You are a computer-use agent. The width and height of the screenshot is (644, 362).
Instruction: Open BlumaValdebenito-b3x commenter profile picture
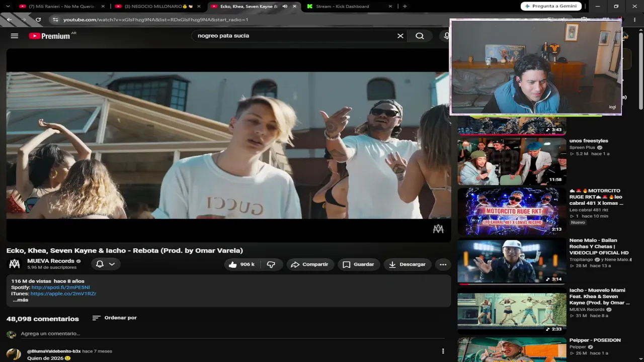click(x=14, y=354)
